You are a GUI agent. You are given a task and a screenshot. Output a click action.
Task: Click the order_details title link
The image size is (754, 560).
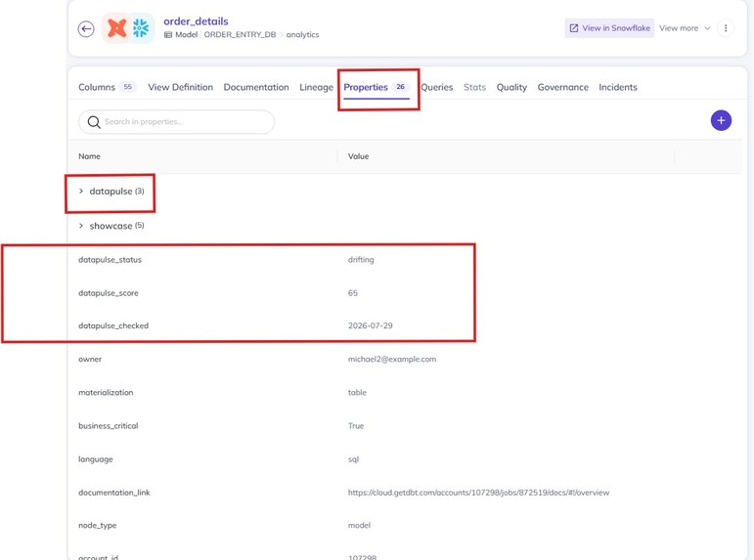[x=196, y=22]
